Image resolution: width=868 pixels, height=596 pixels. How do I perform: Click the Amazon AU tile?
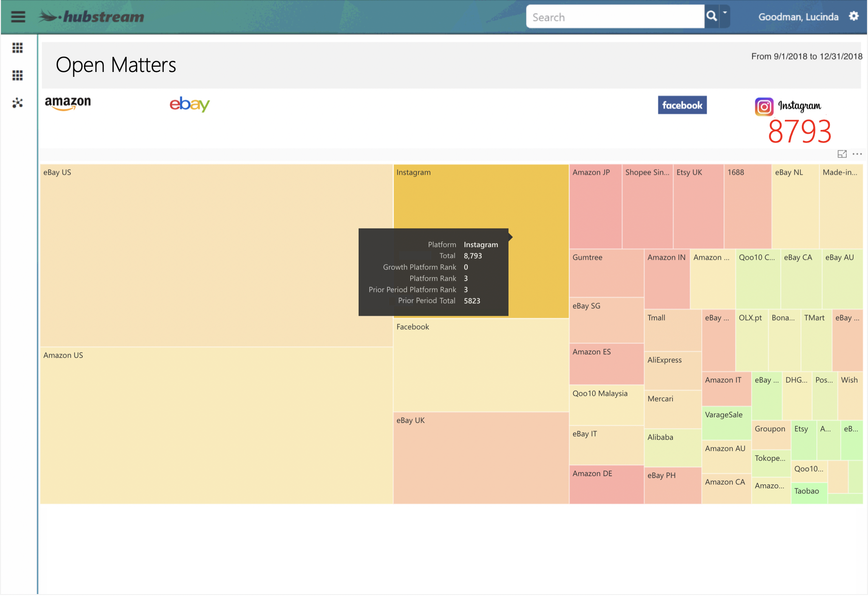[x=726, y=457]
